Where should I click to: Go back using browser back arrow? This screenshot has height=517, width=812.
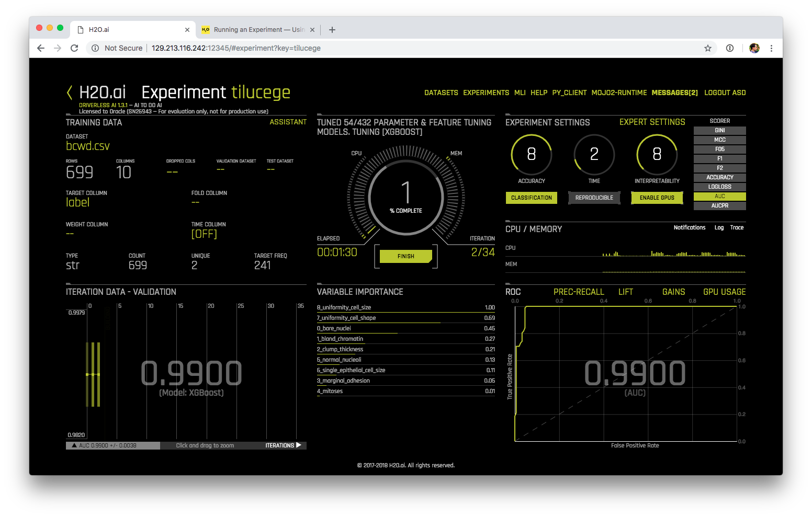coord(41,48)
